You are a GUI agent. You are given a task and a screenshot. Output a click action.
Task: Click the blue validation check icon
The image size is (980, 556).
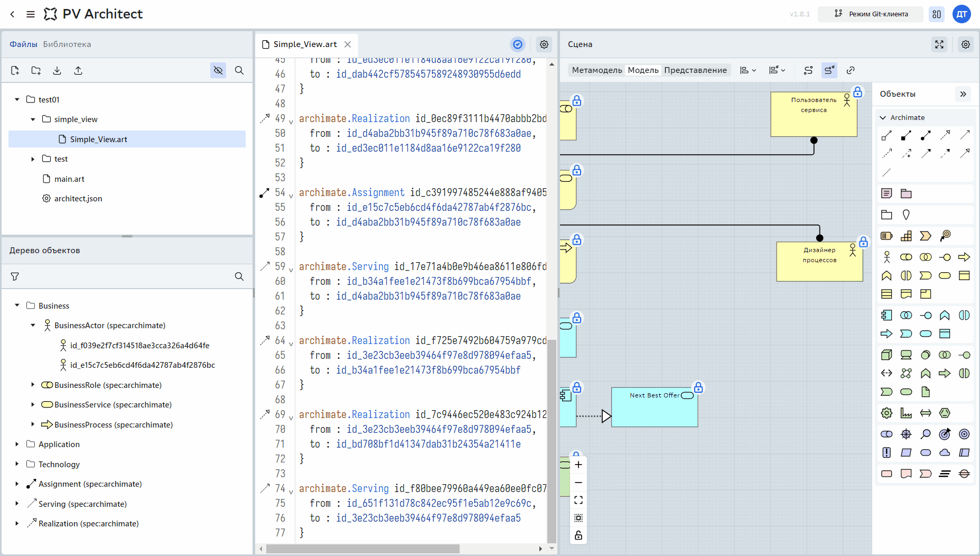(x=518, y=44)
